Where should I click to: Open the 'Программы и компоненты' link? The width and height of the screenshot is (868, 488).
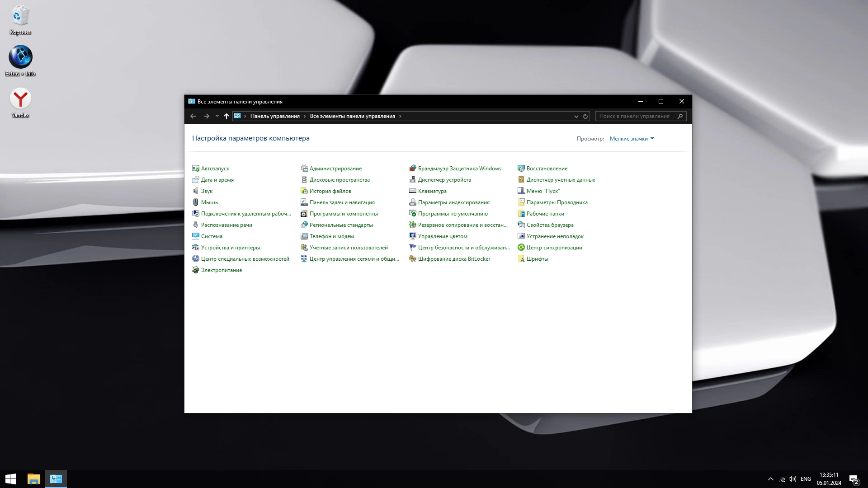(x=343, y=214)
